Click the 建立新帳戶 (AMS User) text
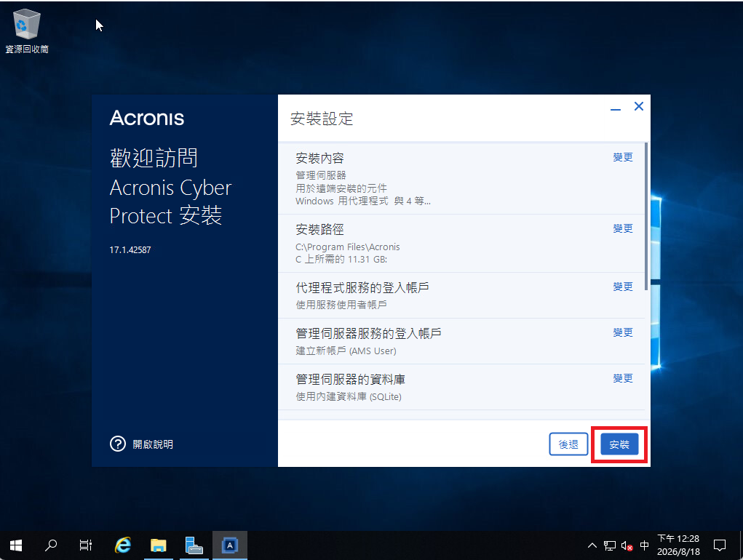743x560 pixels. coord(346,351)
